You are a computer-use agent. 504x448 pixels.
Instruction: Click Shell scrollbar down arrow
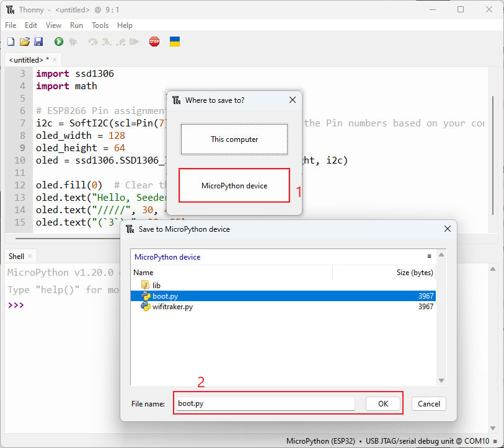click(x=493, y=428)
